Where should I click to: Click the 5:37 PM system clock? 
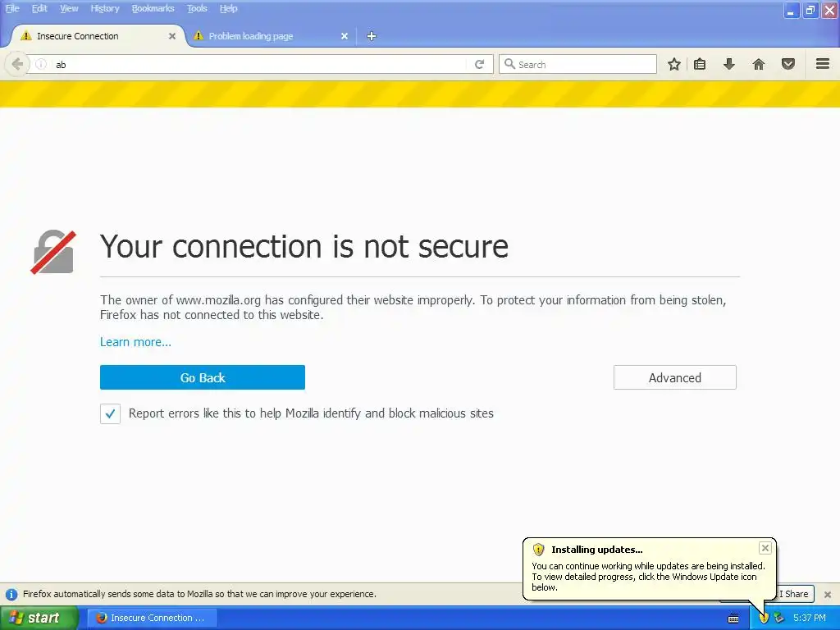point(810,618)
